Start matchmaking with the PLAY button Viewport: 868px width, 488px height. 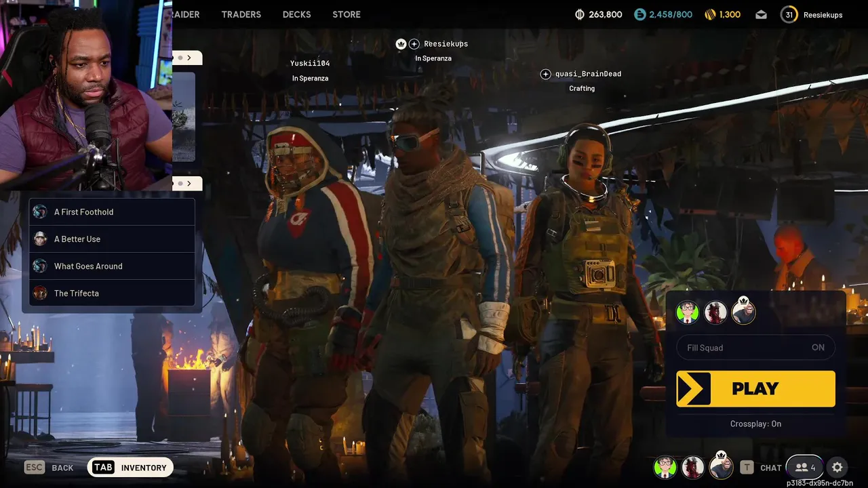(x=755, y=388)
